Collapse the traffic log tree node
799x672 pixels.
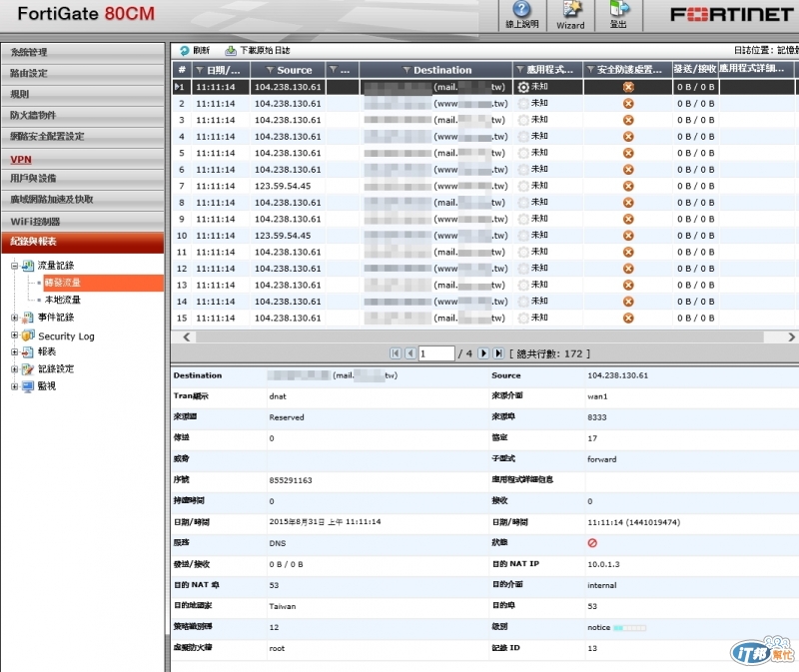pyautogui.click(x=15, y=266)
